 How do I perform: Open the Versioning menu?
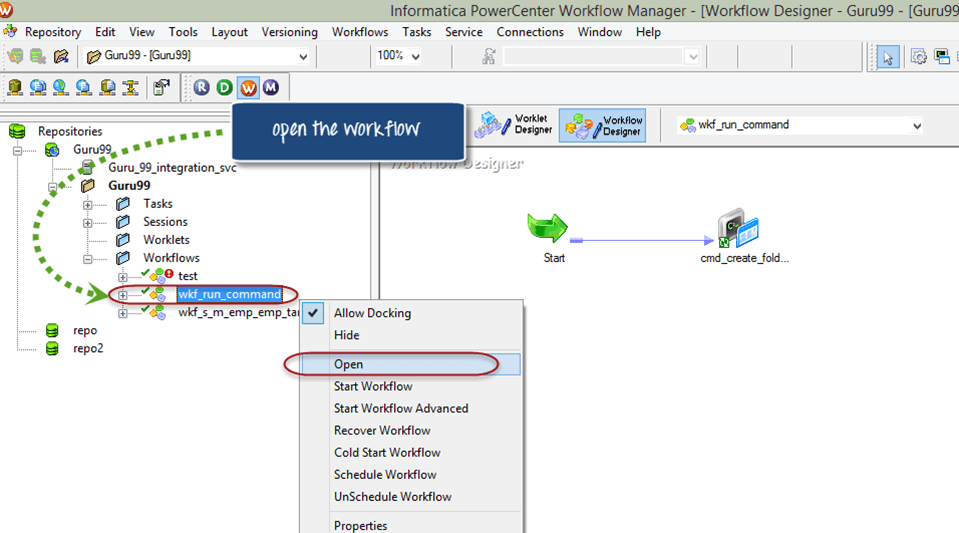point(289,32)
